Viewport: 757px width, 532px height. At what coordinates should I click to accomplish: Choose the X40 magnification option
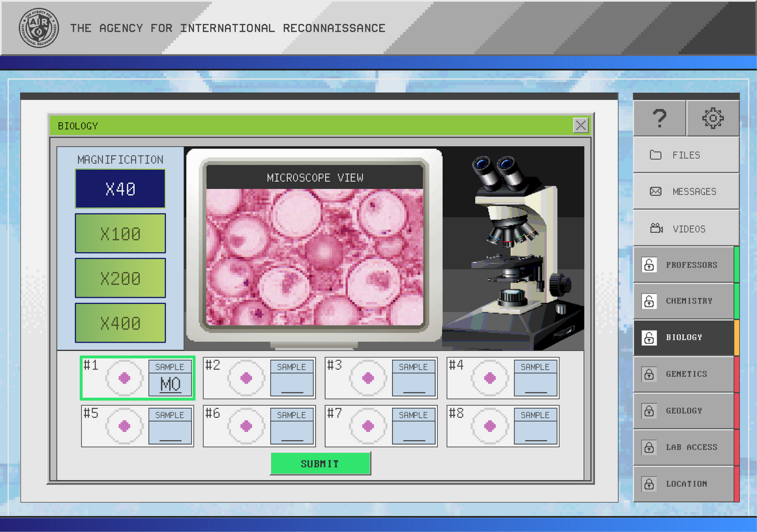120,189
